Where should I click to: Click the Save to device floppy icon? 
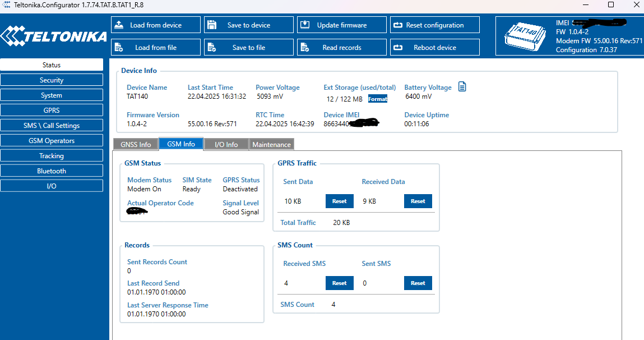(x=212, y=25)
